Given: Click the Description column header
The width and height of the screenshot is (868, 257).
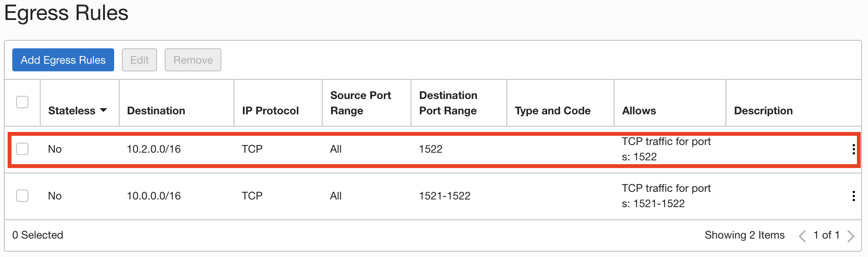Looking at the screenshot, I should 763,111.
